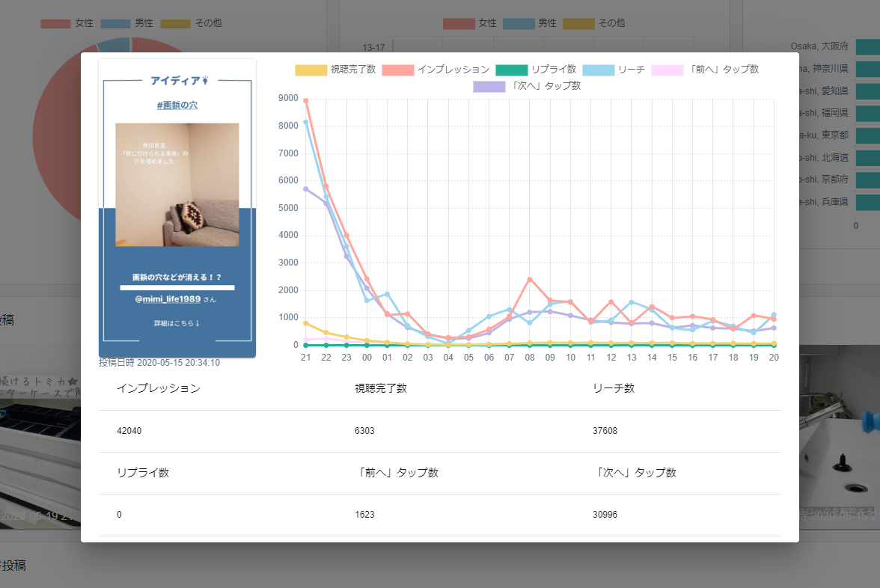Open the story post thumbnail image

coord(177,185)
